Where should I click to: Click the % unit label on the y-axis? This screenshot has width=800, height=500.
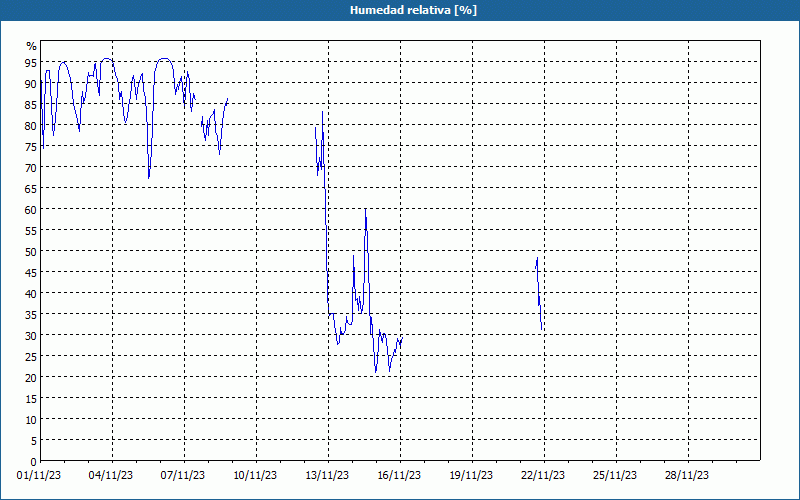coord(32,46)
